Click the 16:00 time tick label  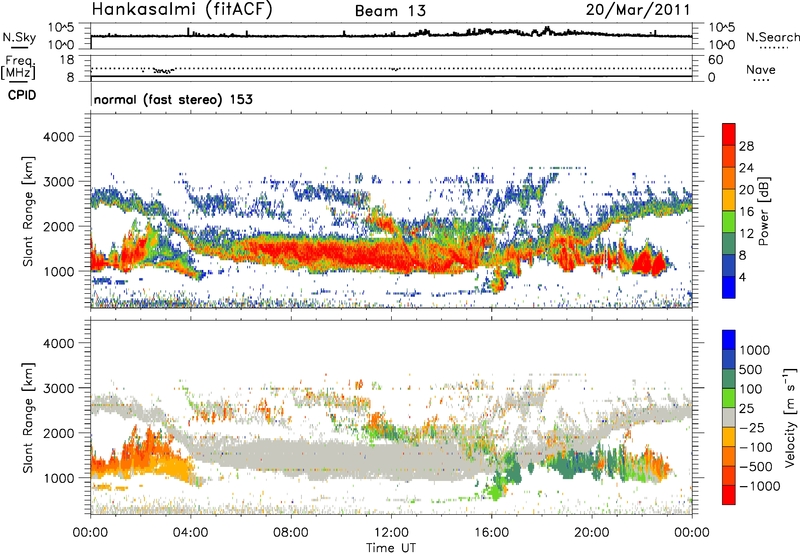[491, 533]
